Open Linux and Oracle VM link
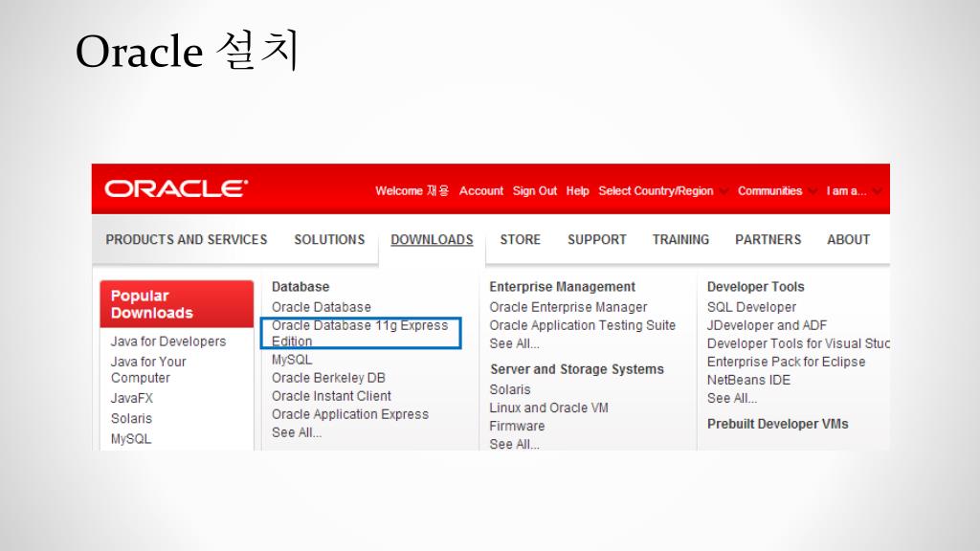This screenshot has height=551, width=980. tap(548, 408)
